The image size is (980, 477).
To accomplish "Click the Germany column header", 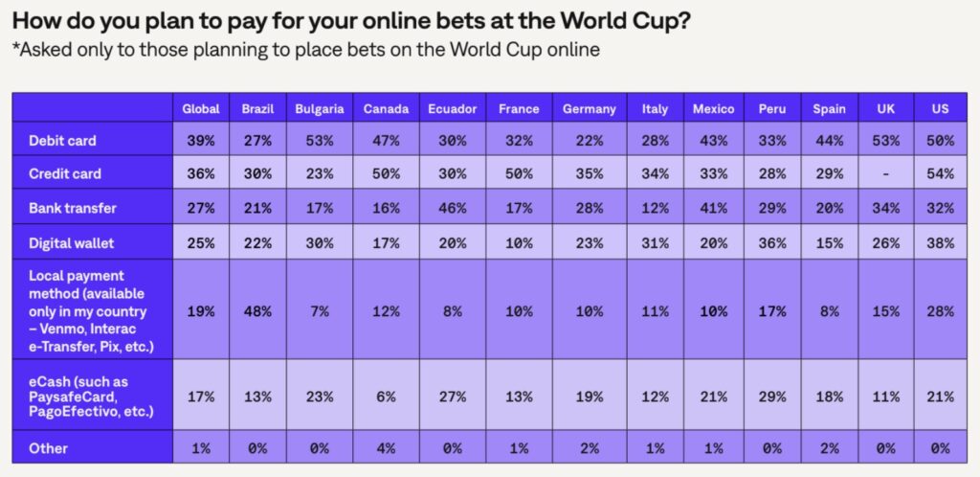I will [590, 109].
